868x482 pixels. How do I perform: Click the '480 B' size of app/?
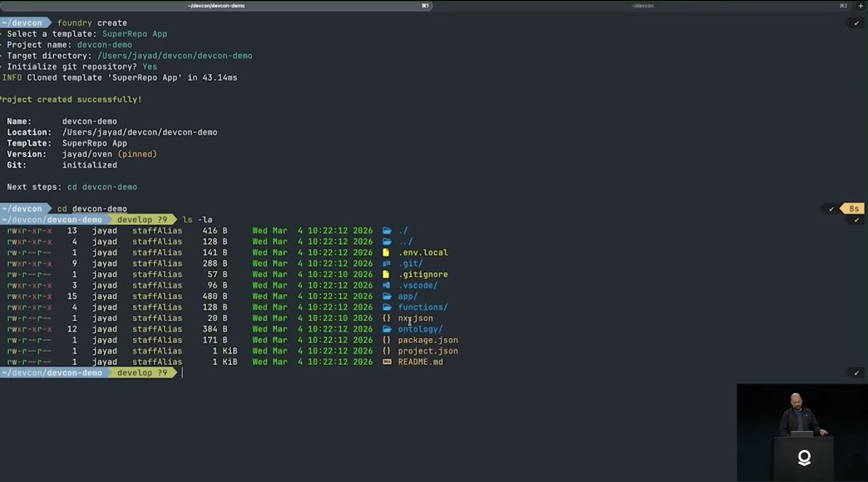[x=215, y=296]
